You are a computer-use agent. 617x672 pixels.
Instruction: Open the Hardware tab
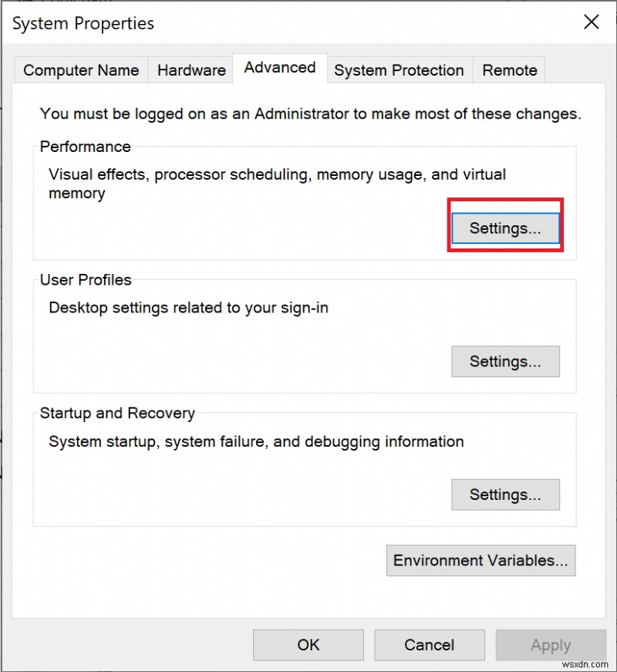click(190, 69)
